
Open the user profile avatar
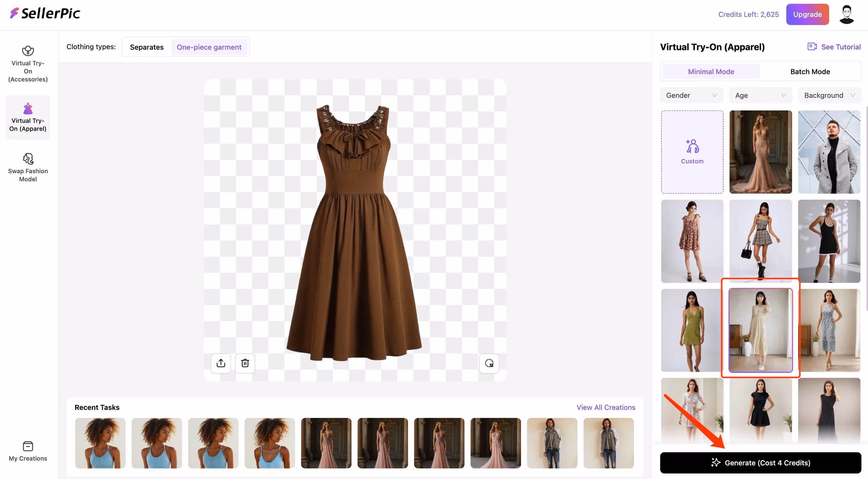(846, 14)
